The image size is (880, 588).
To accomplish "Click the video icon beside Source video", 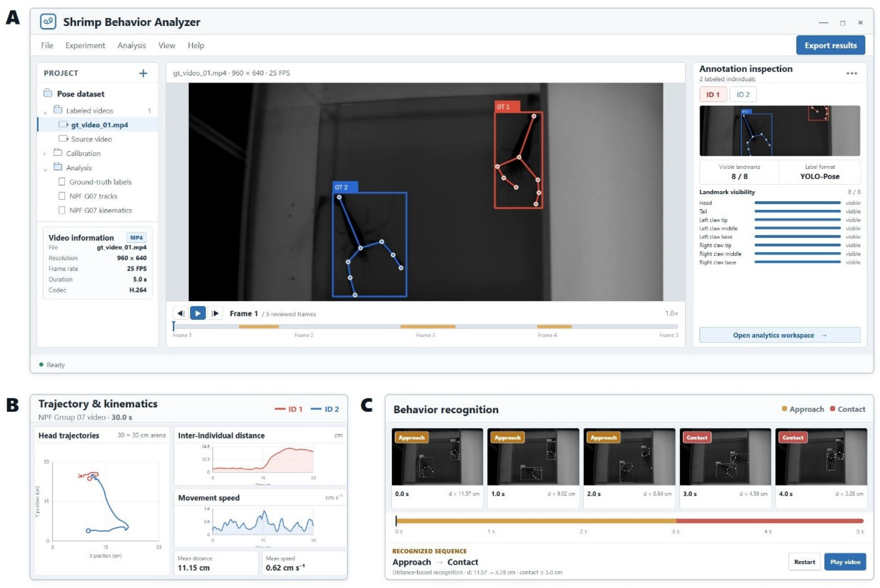I will point(63,139).
